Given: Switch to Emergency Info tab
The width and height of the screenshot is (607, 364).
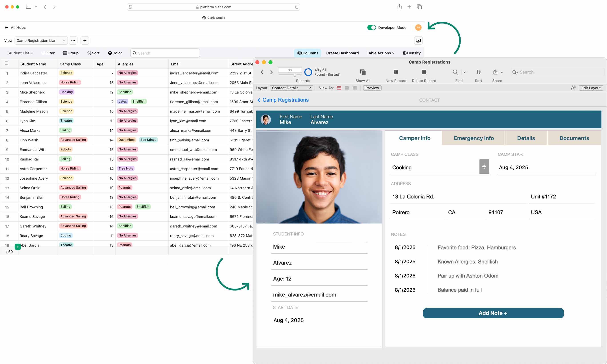Looking at the screenshot, I should (x=473, y=138).
